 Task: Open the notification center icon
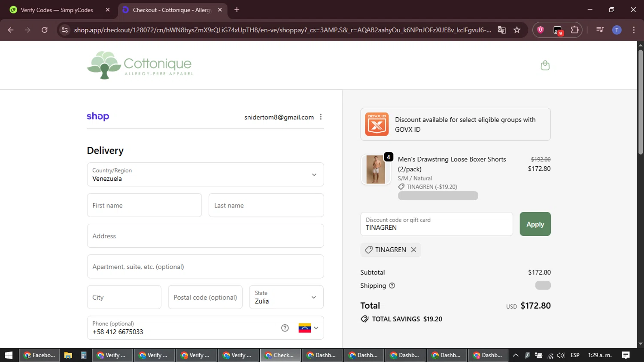tap(626, 355)
